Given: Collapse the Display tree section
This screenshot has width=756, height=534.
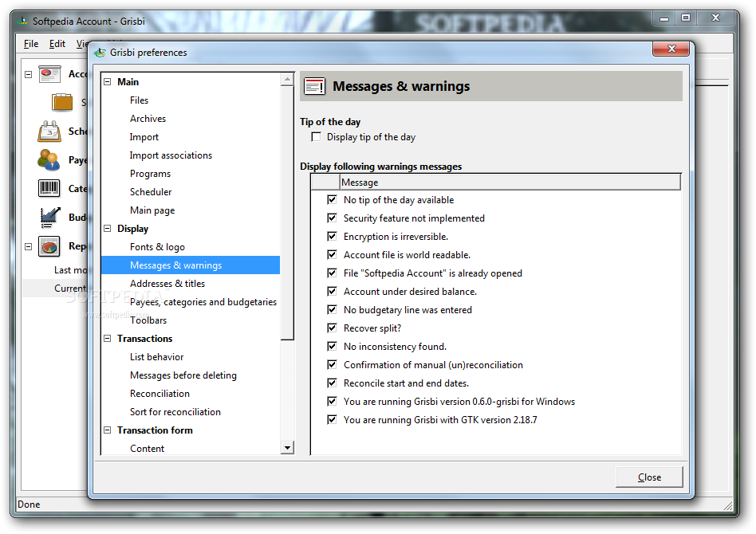Looking at the screenshot, I should 108,229.
